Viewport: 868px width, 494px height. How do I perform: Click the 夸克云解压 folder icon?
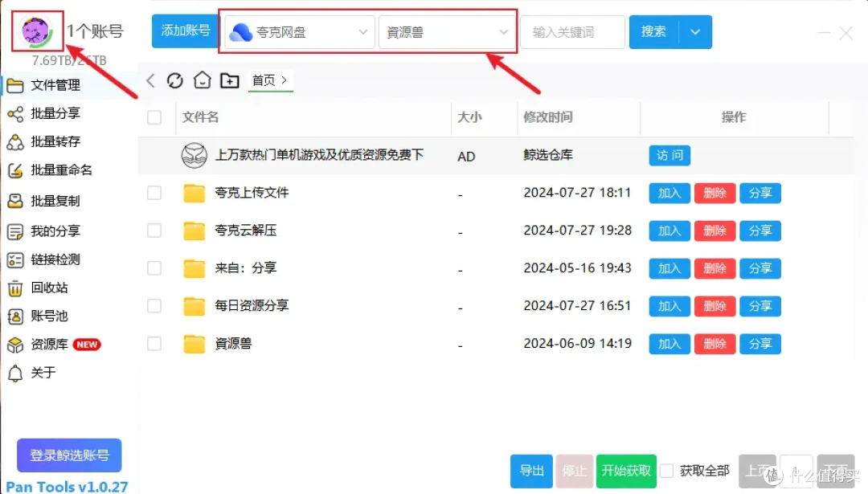pos(194,231)
